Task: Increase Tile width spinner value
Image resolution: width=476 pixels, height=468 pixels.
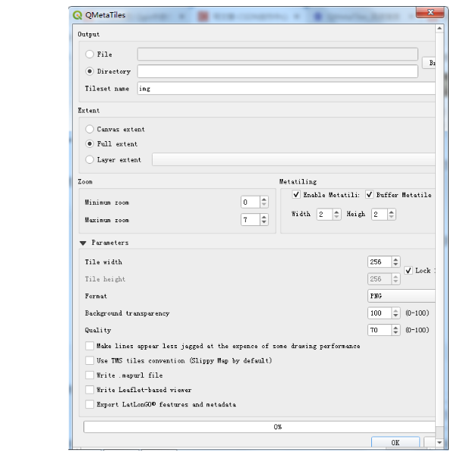Action: coord(396,259)
